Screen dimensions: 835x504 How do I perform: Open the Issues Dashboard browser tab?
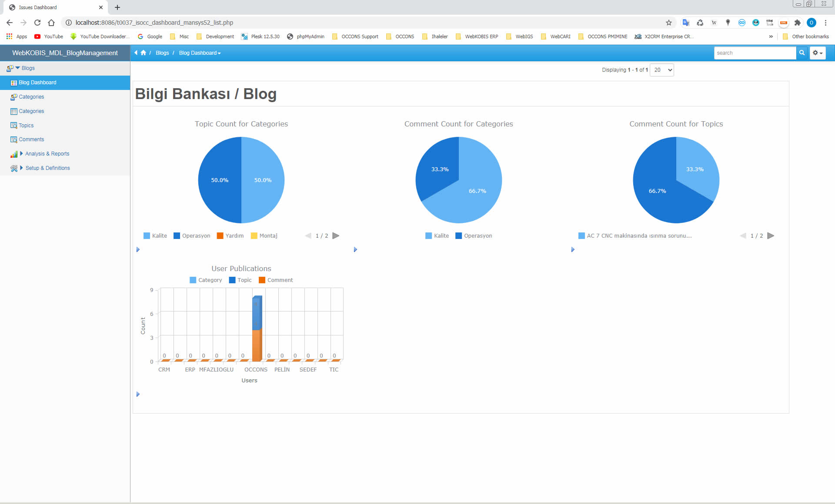38,7
